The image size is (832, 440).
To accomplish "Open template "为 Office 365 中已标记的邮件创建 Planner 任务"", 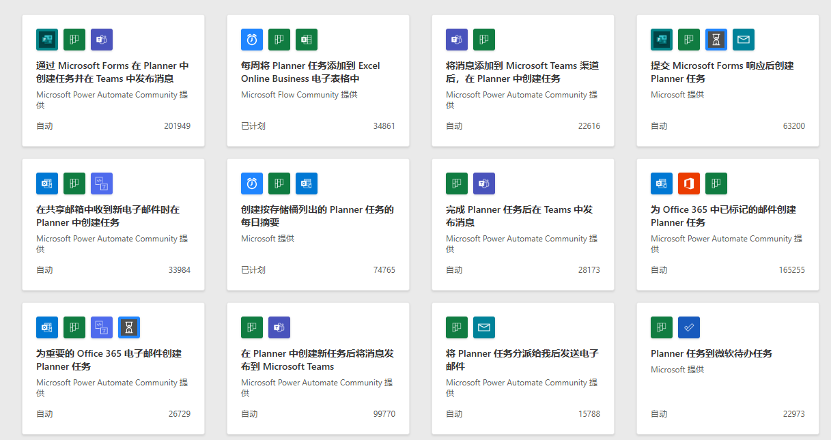I will click(x=723, y=216).
